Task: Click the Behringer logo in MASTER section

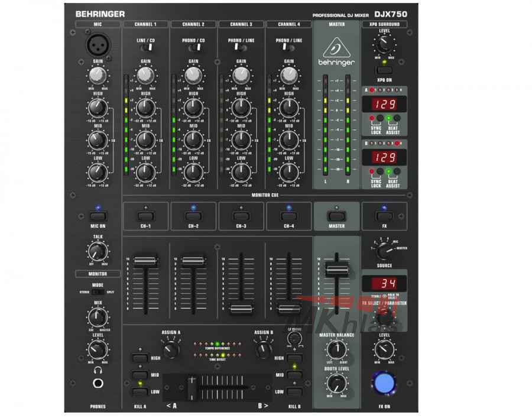Action: coord(336,51)
